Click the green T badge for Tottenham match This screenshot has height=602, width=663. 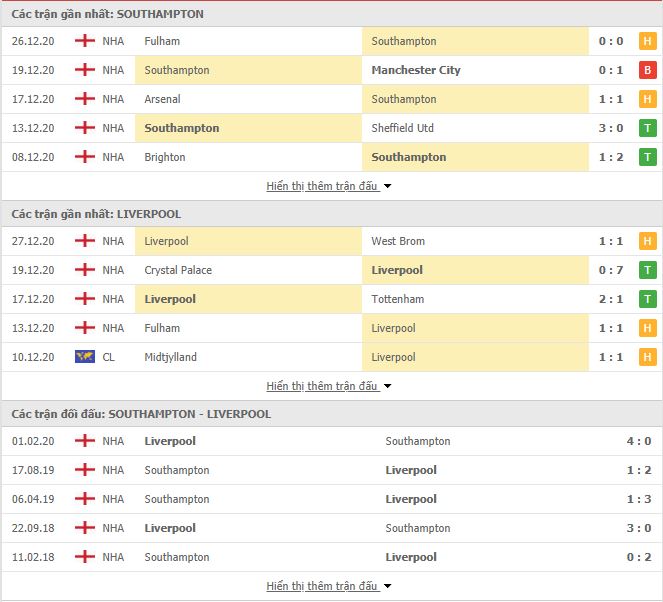[647, 300]
